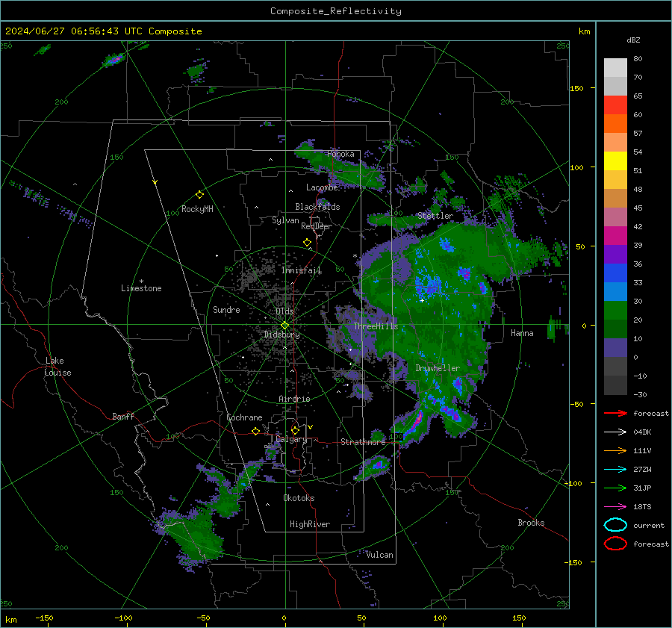Click the HighRiver label
The height and width of the screenshot is (628, 672).
[x=310, y=524]
